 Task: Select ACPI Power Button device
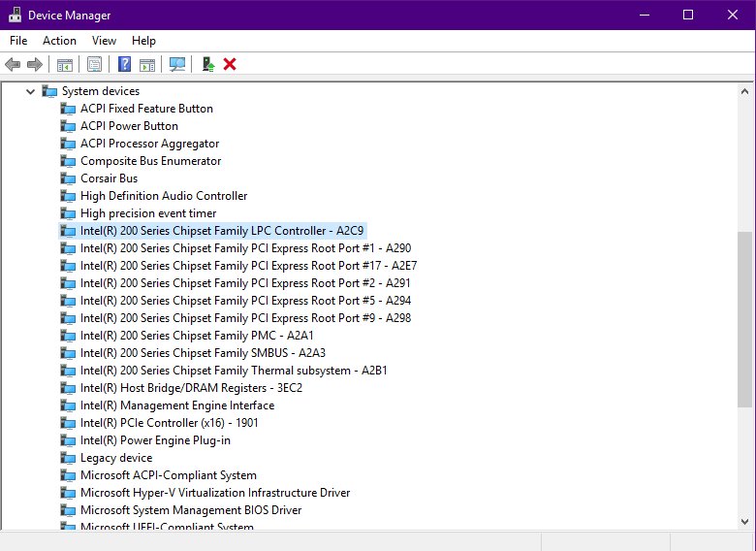pyautogui.click(x=129, y=126)
